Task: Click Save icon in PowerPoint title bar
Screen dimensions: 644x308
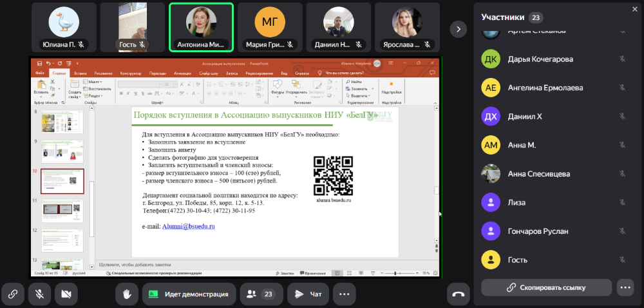Action: [39, 63]
